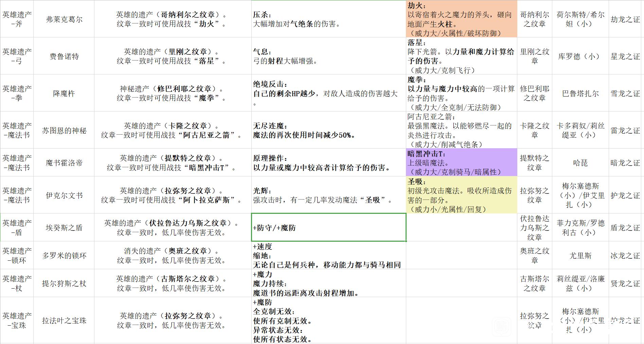Click the weapon name cell 魔书霍洛帝
The width and height of the screenshot is (644, 344).
coord(64,162)
